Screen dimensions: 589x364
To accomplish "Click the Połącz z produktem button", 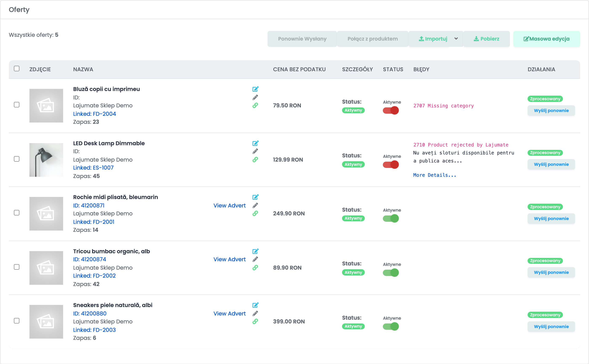I will [372, 39].
